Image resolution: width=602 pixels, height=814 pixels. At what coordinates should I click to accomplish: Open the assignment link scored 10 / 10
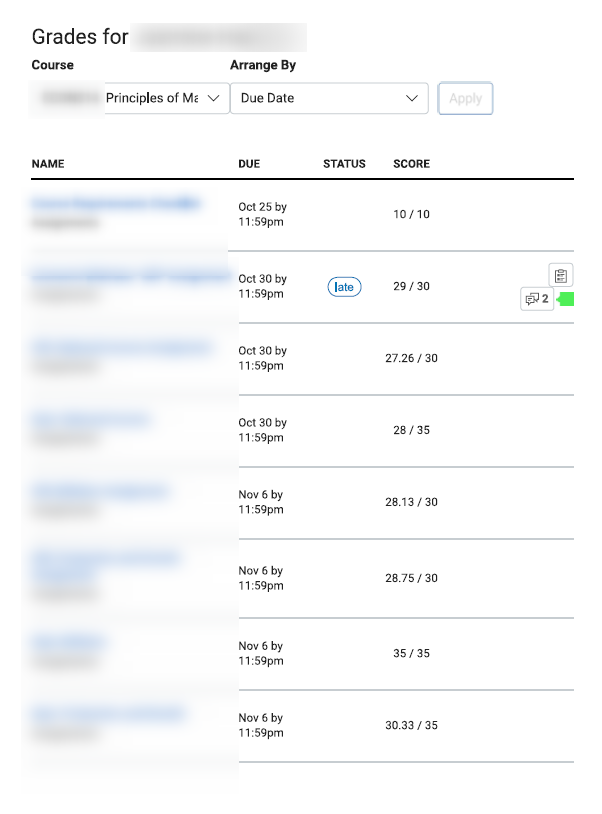click(x=116, y=203)
